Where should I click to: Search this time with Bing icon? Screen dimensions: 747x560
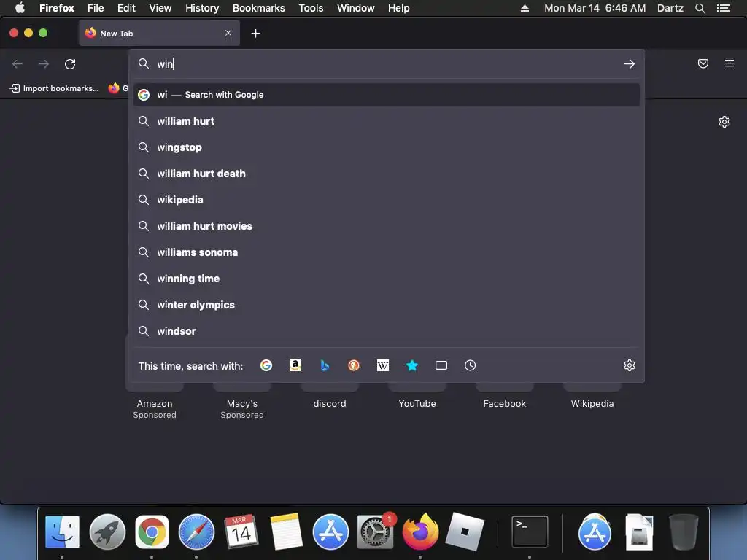point(325,365)
